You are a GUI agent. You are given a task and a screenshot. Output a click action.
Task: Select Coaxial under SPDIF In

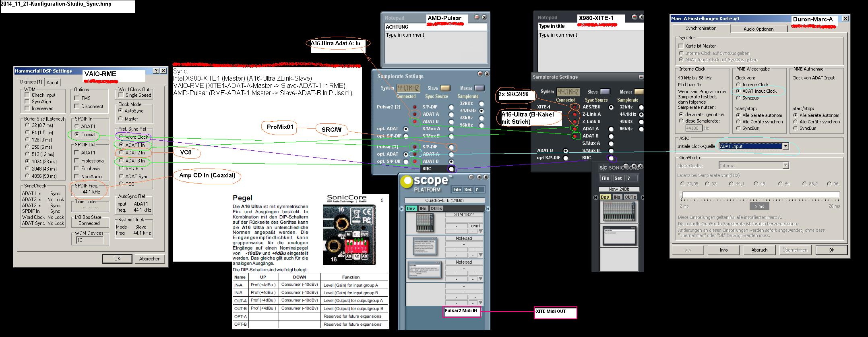78,134
